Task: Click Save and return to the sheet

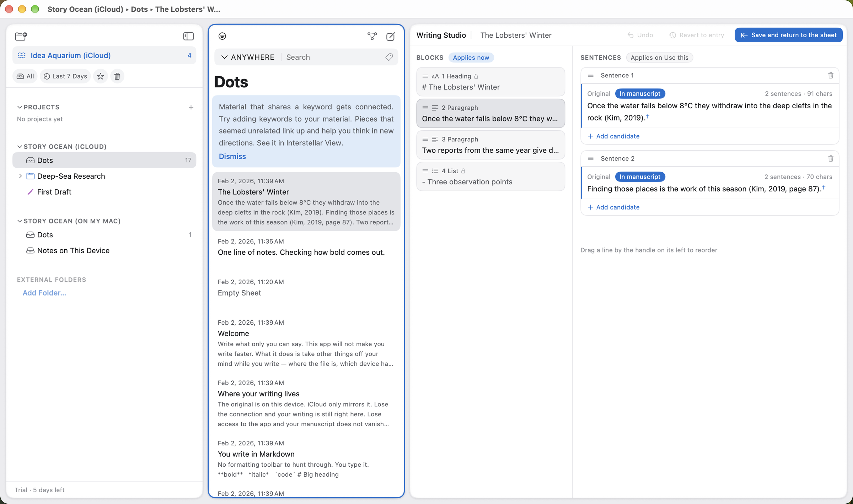Action: coord(788,35)
